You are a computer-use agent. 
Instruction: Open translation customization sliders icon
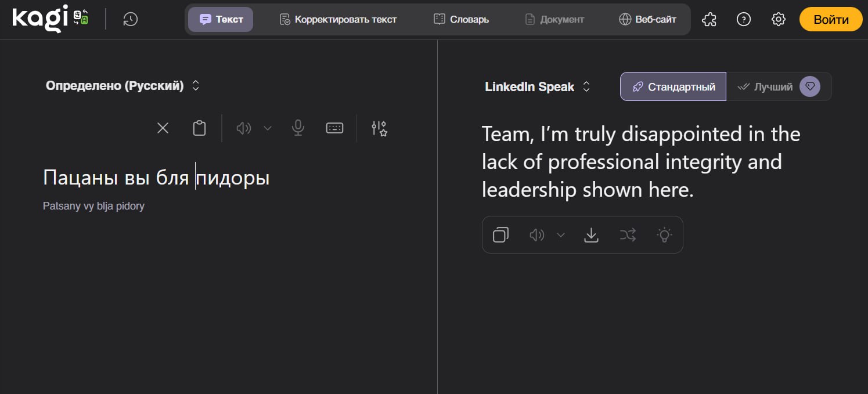tap(379, 128)
